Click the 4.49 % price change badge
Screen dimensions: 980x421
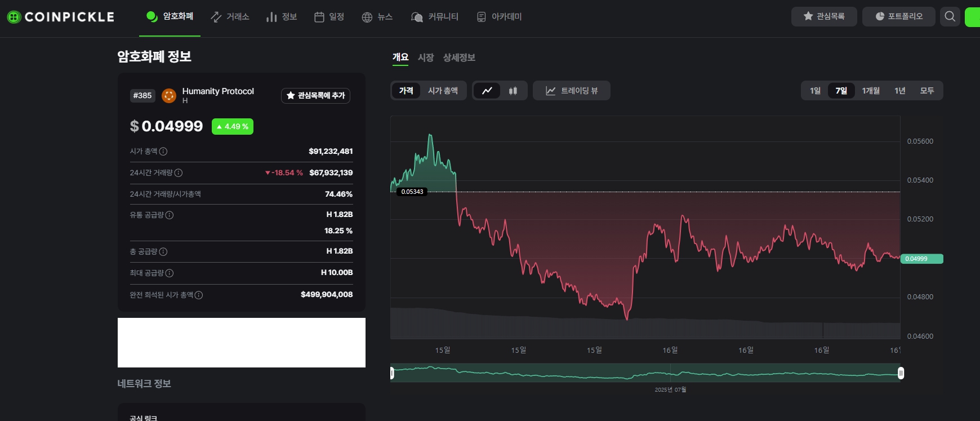pyautogui.click(x=233, y=127)
